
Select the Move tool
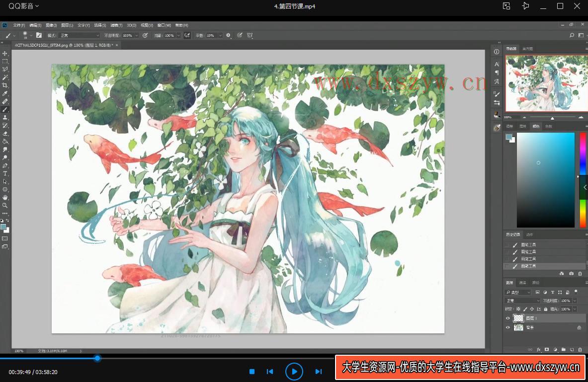click(5, 54)
